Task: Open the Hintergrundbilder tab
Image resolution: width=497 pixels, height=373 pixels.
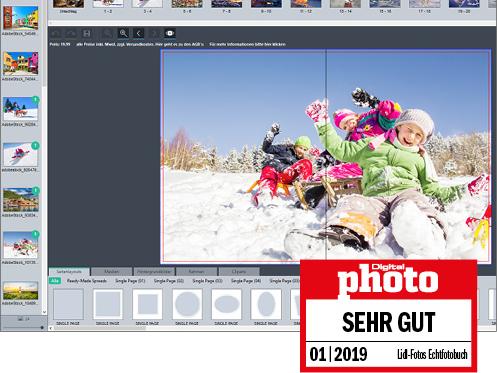Action: (154, 272)
